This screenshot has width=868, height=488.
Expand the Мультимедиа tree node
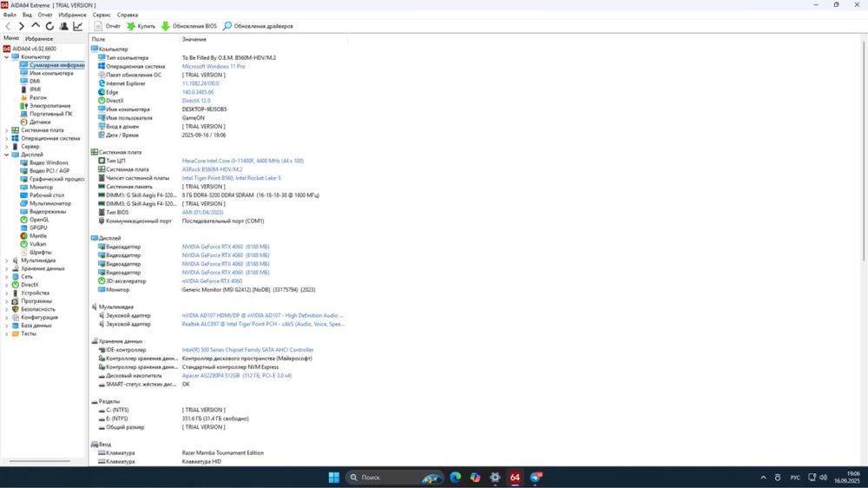(7, 260)
